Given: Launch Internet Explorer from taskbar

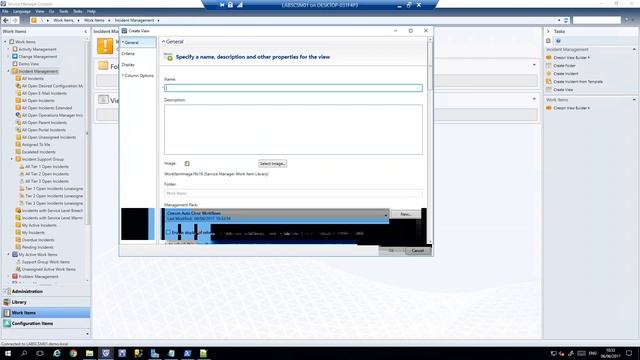Looking at the screenshot, I should [57, 353].
